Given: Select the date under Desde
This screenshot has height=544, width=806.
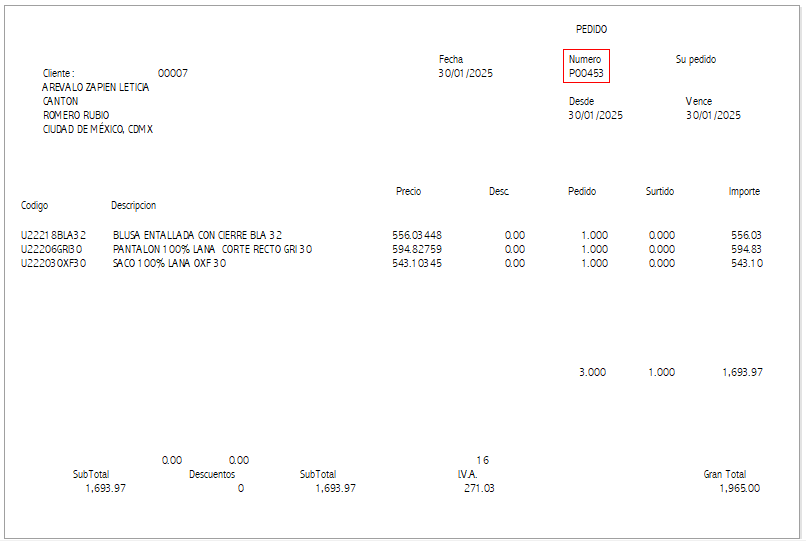Looking at the screenshot, I should tap(595, 115).
